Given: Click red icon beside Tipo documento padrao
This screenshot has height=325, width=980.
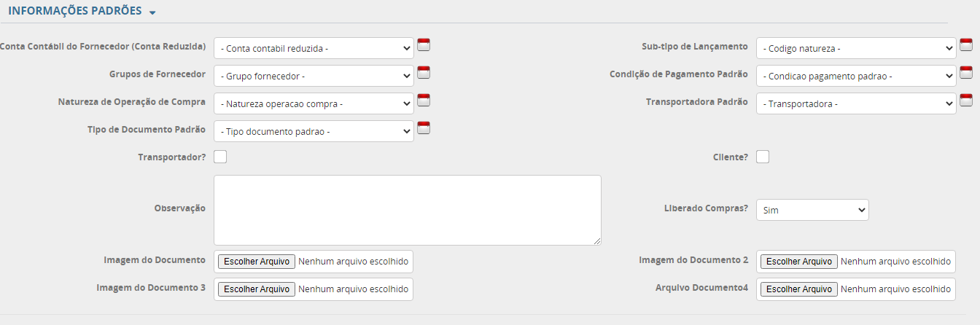Looking at the screenshot, I should point(424,128).
